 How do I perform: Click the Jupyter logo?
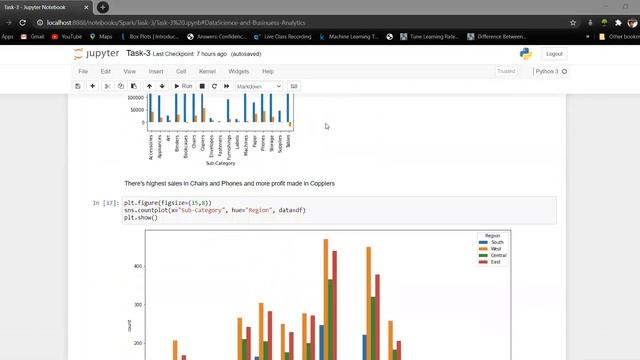(x=96, y=53)
